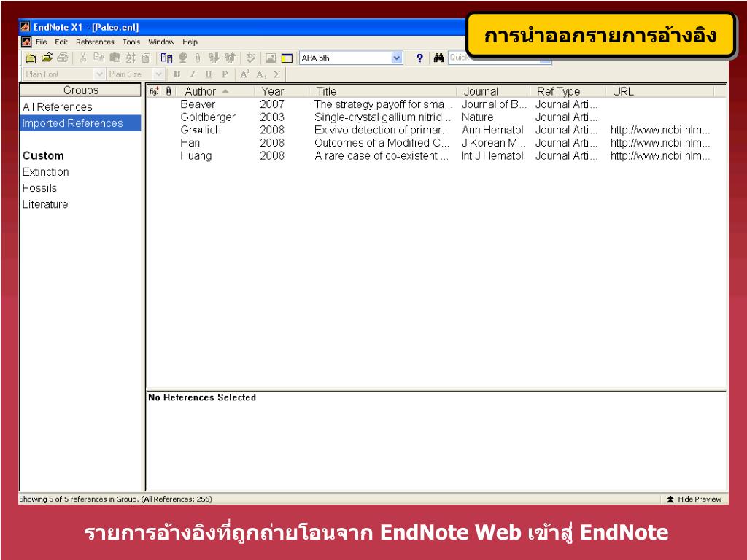This screenshot has height=560, width=747.
Task: Click the 'Int J Hematol' journal cell
Action: 492,156
